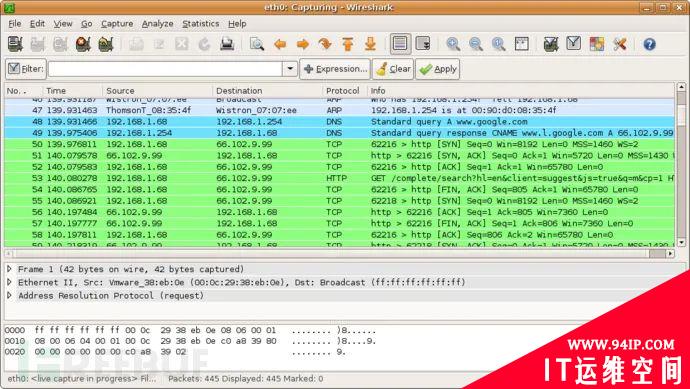Click horizontal scrollbar right arrow

[x=670, y=253]
